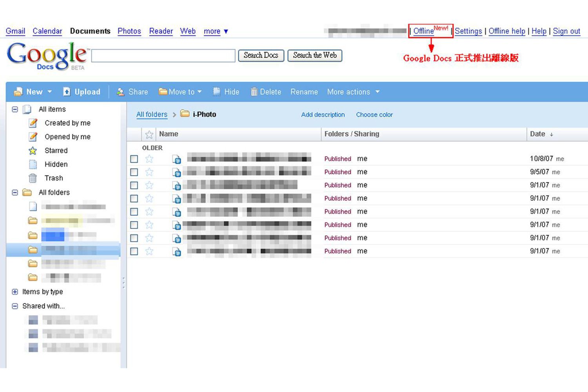Viewport: 588px width, 392px height.
Task: Click the New document icon in toolbar
Action: click(18, 92)
